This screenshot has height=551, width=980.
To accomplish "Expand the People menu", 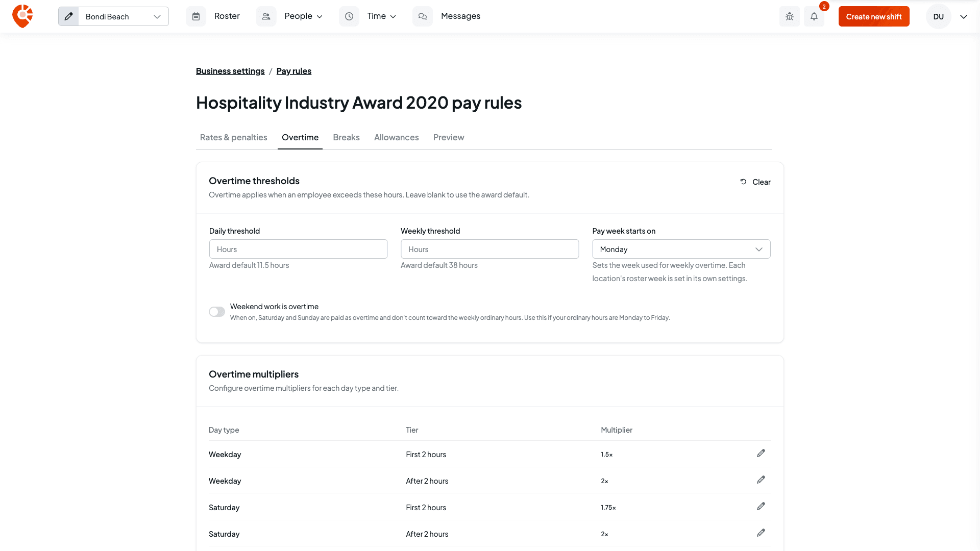I will pyautogui.click(x=304, y=16).
